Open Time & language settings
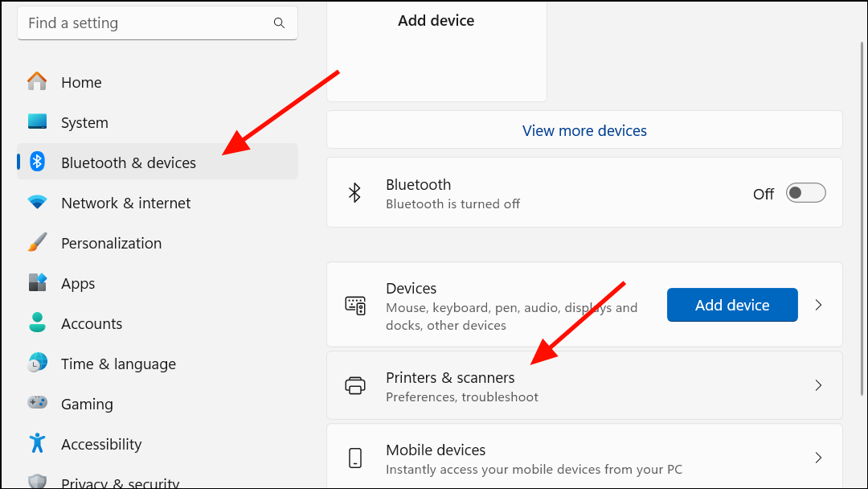868x489 pixels. [x=118, y=364]
